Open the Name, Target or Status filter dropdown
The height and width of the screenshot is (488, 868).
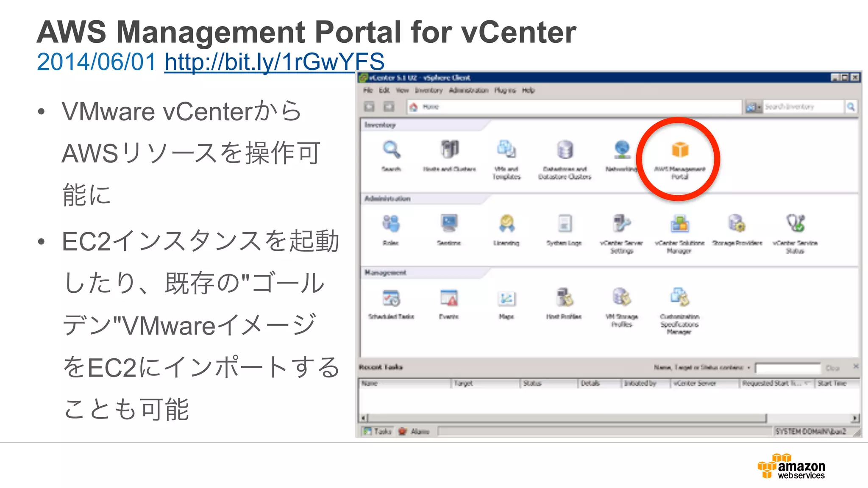tap(749, 367)
